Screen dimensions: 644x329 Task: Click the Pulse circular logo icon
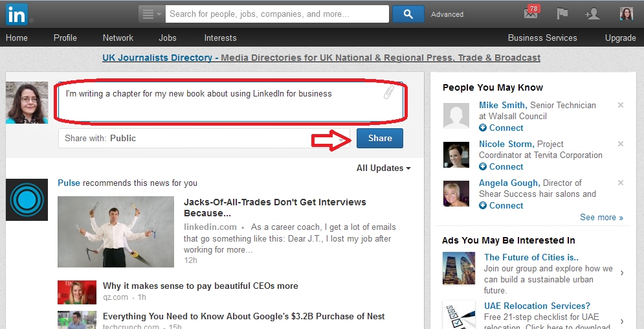point(27,199)
